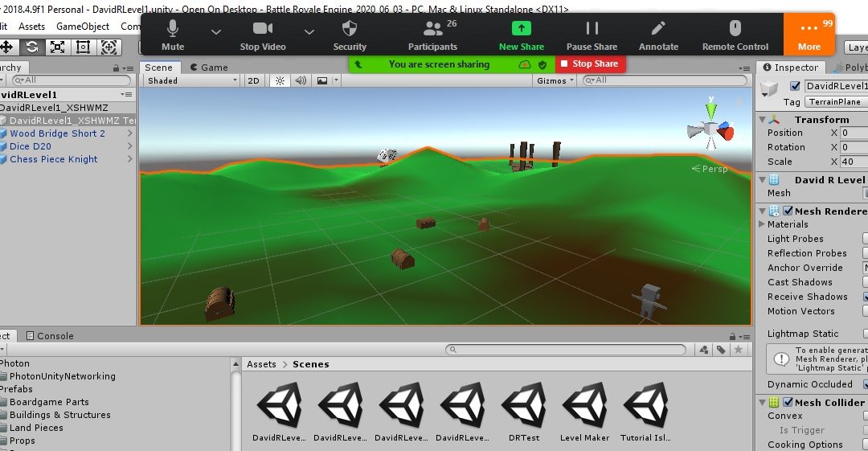The width and height of the screenshot is (868, 451).
Task: Toggle the Mesh Renderer component checkbox
Action: pos(788,211)
